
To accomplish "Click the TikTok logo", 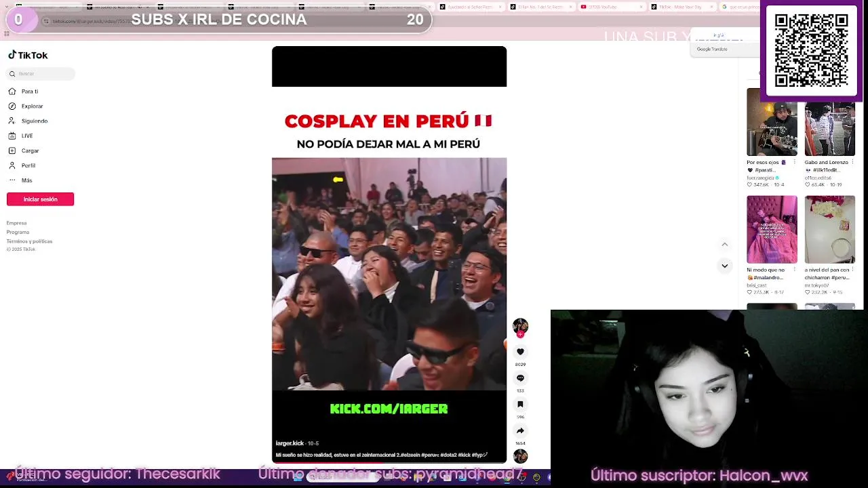I will (x=28, y=55).
